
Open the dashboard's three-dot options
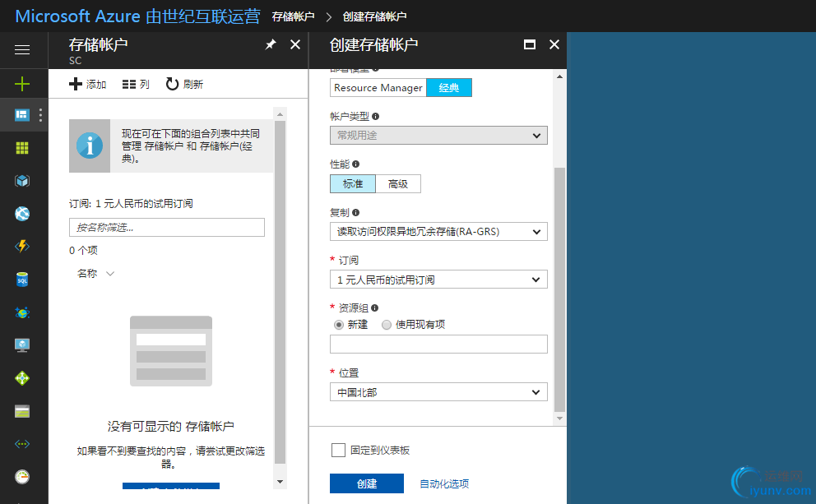pyautogui.click(x=40, y=114)
